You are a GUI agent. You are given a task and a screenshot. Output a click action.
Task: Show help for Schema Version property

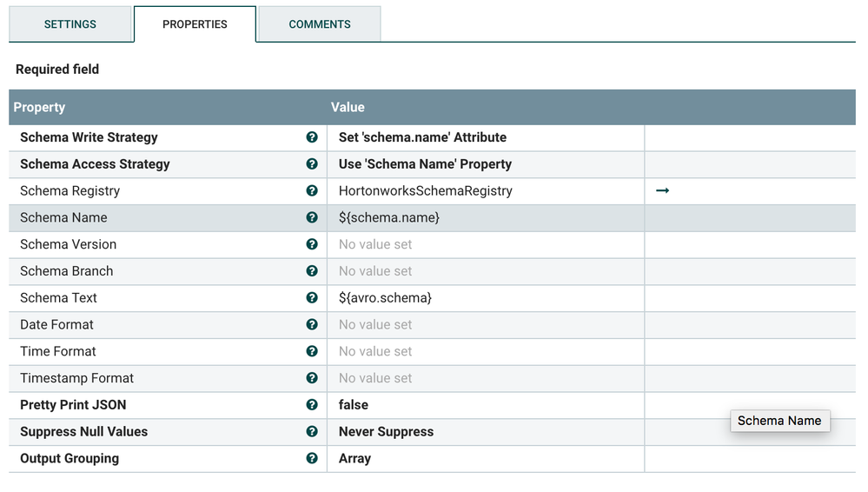(312, 244)
